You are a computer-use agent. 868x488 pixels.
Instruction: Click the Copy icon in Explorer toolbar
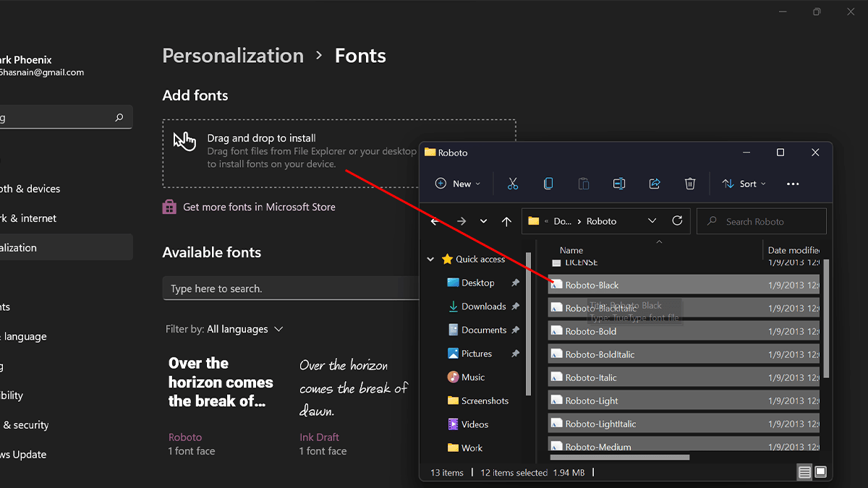coord(548,184)
